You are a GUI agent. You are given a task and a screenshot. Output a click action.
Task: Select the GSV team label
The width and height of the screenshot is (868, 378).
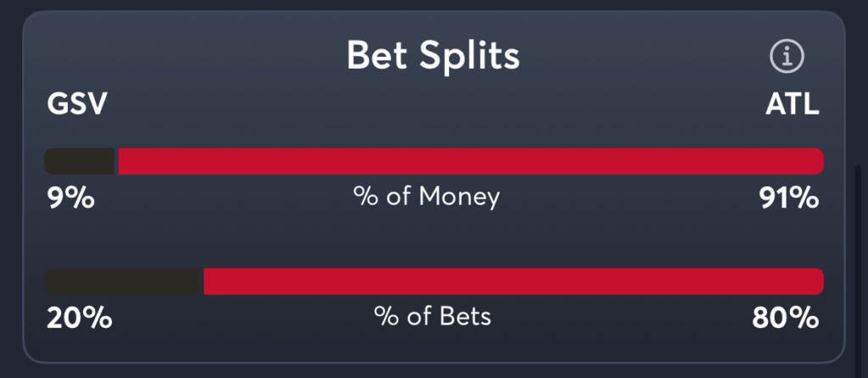click(x=76, y=103)
